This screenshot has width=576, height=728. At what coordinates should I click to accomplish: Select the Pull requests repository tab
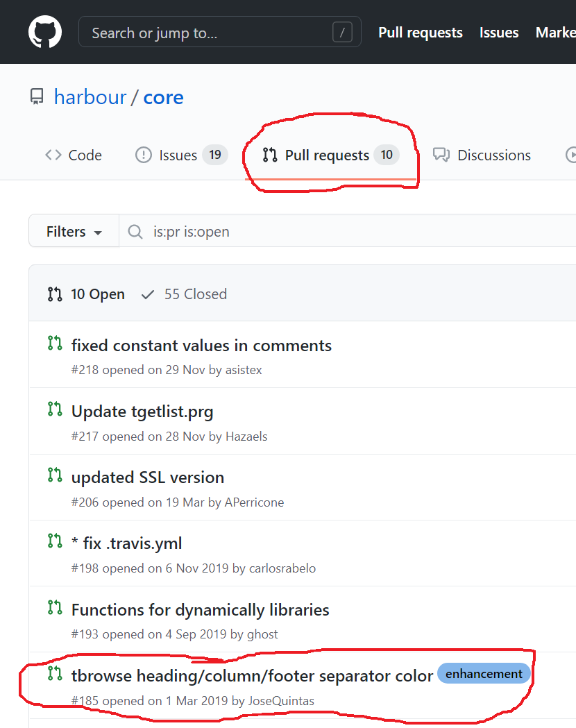point(330,155)
